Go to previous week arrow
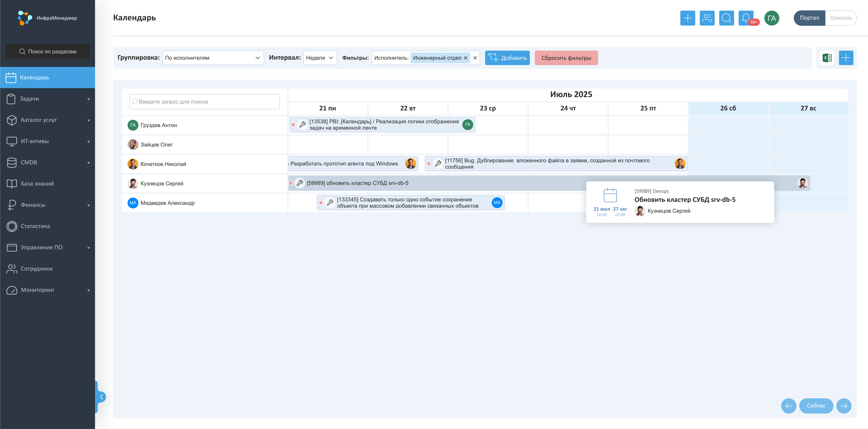This screenshot has width=868, height=429. [788, 406]
